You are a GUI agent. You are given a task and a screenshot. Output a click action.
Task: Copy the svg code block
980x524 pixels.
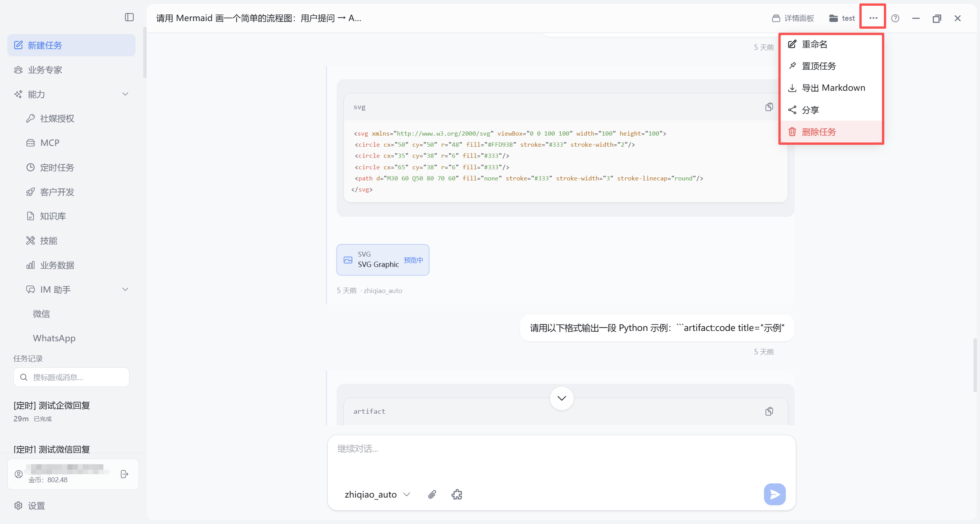point(769,107)
